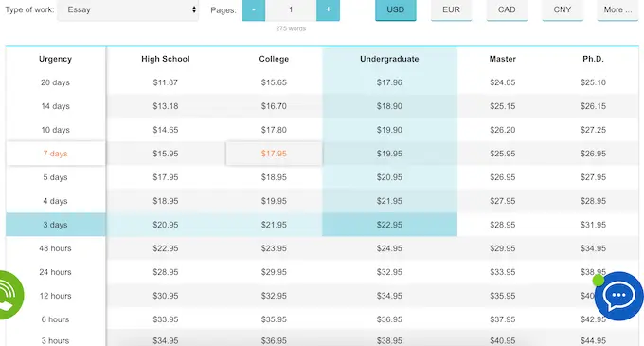Choose Ph.D. 10 days price $27.25

coord(593,130)
